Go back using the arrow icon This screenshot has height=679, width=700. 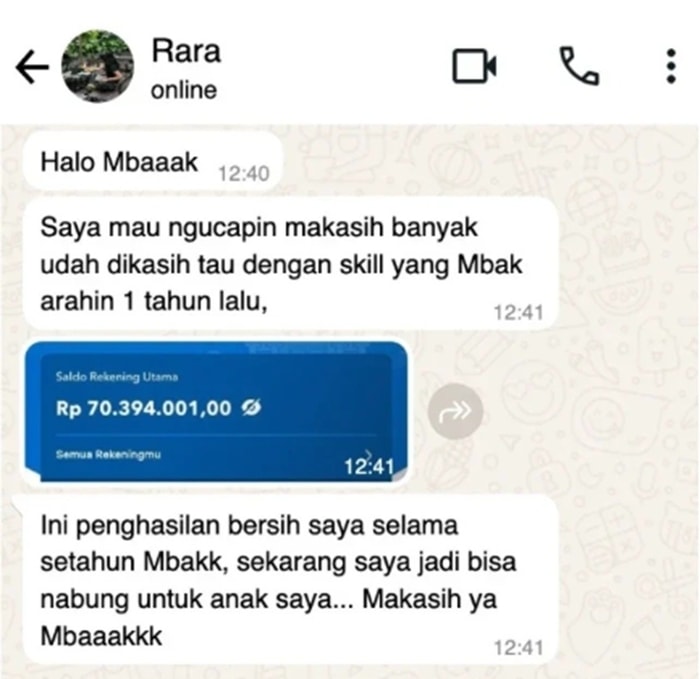[x=32, y=67]
